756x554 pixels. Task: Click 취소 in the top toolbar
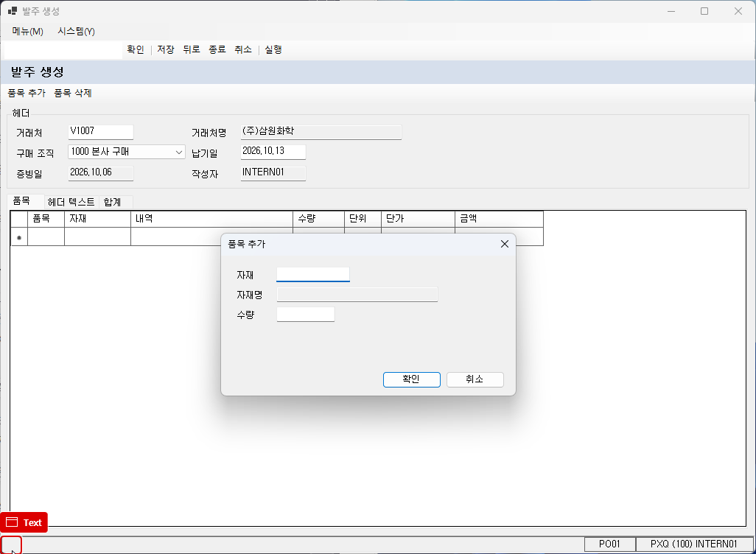(x=243, y=49)
